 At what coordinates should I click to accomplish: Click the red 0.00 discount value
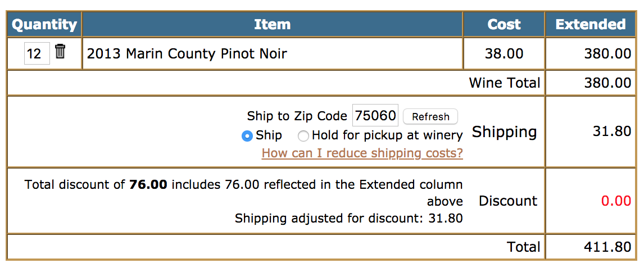[616, 201]
